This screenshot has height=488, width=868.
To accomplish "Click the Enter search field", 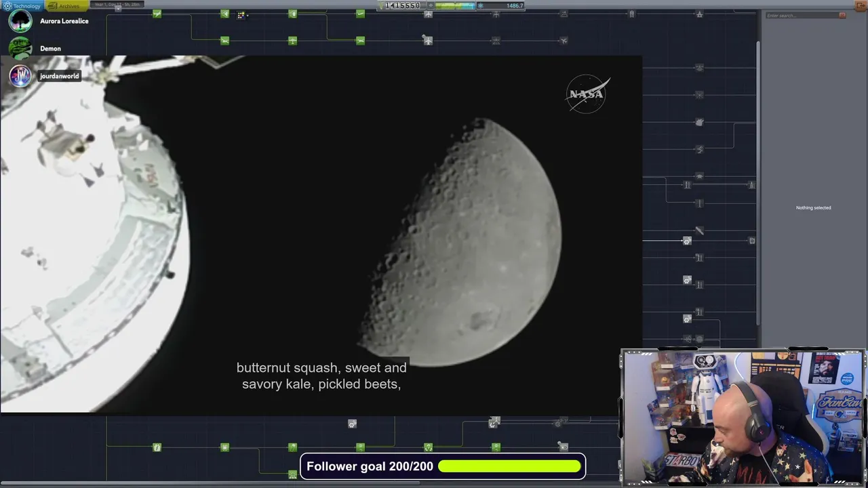I will [x=802, y=16].
